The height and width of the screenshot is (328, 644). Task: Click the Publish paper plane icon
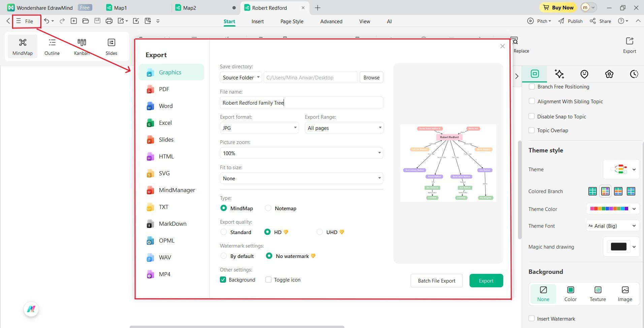[x=561, y=21]
